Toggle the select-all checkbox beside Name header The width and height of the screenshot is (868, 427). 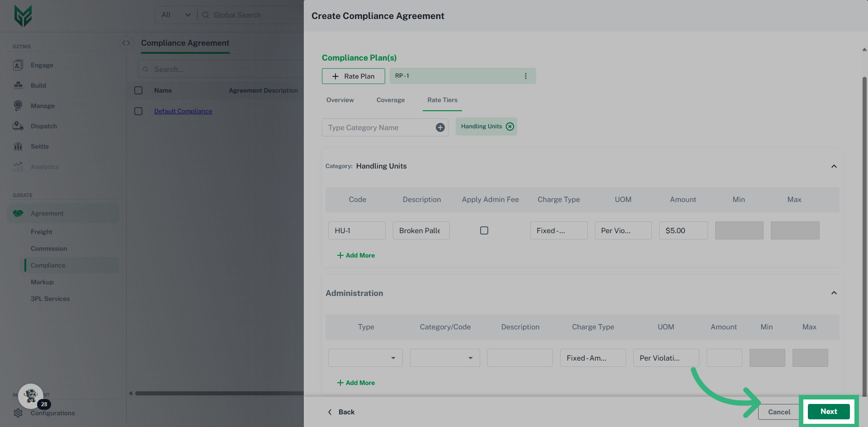(138, 90)
